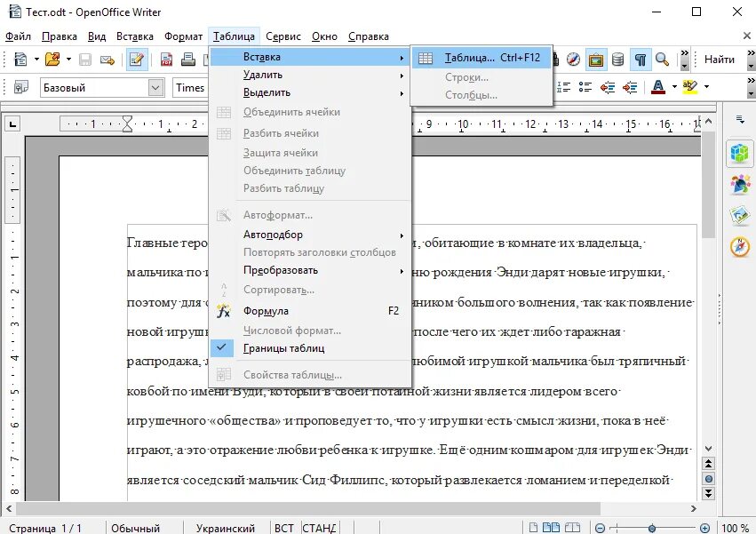Screen dimensions: 756x534
Task: Click the Украинский language status field
Action: pos(225,528)
